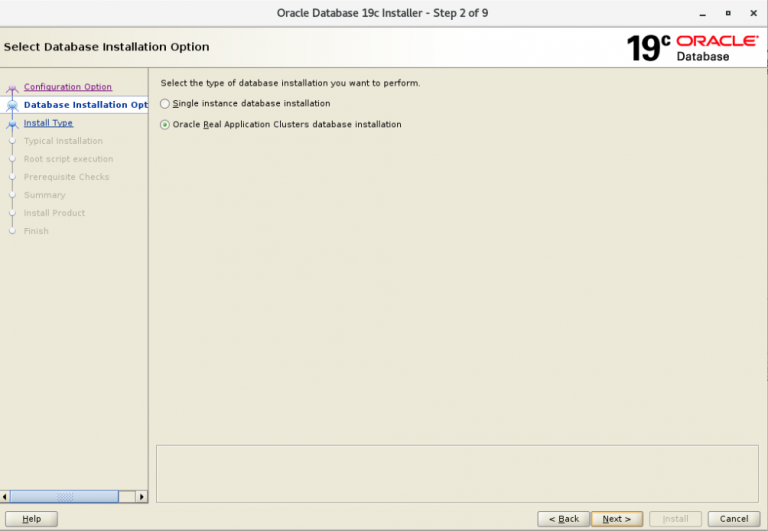The height and width of the screenshot is (531, 768).
Task: Choose Oracle Real Application Clusters installation
Action: (166, 125)
